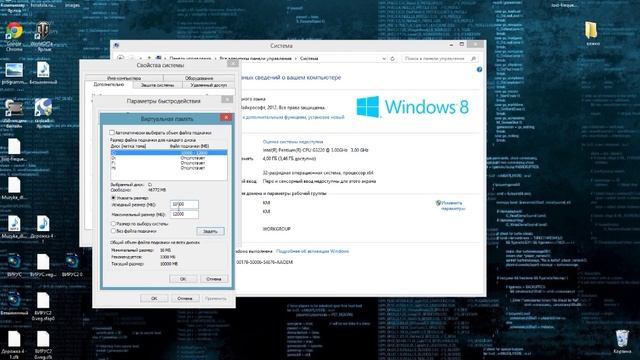Click the 'Изменить параметры' link
640x360 pixels.
(x=453, y=205)
